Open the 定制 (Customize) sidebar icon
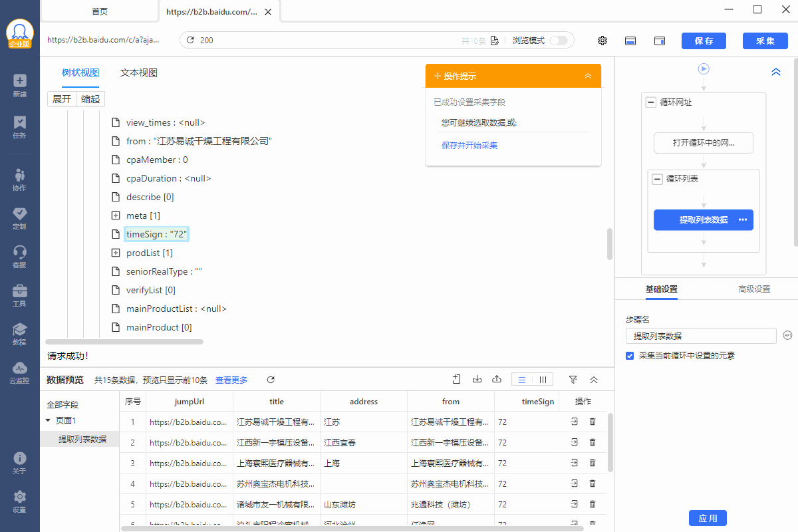The width and height of the screenshot is (798, 532). coord(19,218)
